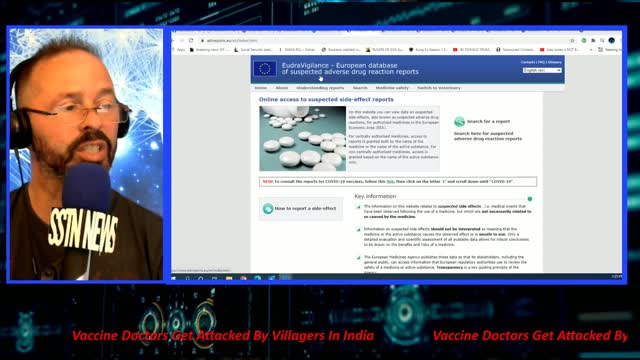Open the Understanding reports menu
Image resolution: width=640 pixels, height=360 pixels.
320,88
